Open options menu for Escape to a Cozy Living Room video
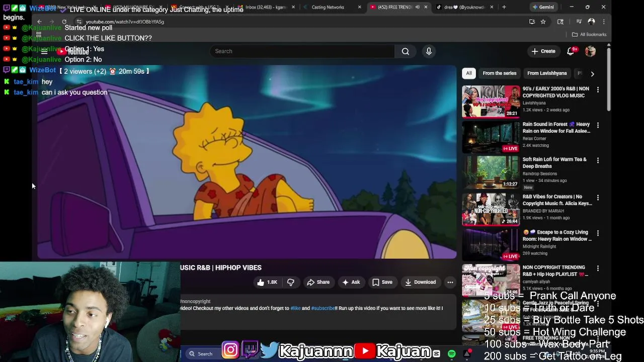 (598, 233)
